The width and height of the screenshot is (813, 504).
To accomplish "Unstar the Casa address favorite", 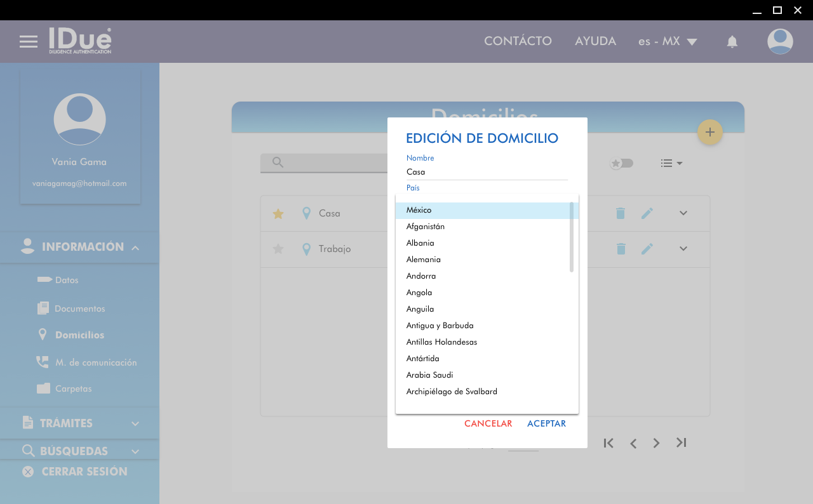I will click(x=278, y=214).
